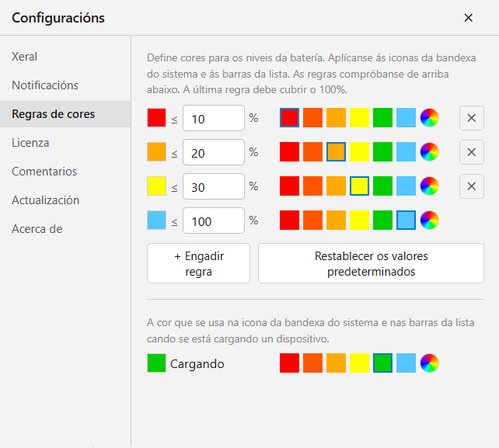Choose amber swatch for 10% rule palette

point(336,118)
